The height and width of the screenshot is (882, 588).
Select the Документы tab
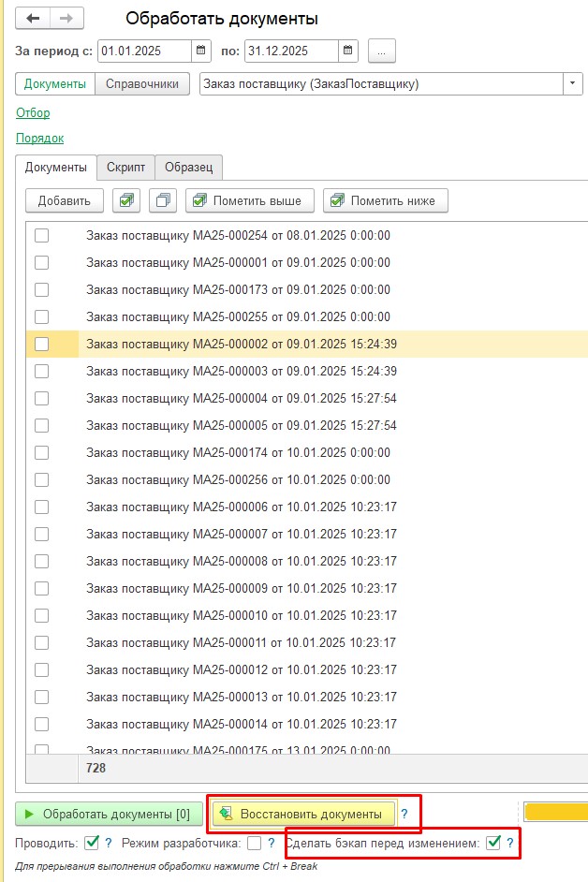point(55,167)
